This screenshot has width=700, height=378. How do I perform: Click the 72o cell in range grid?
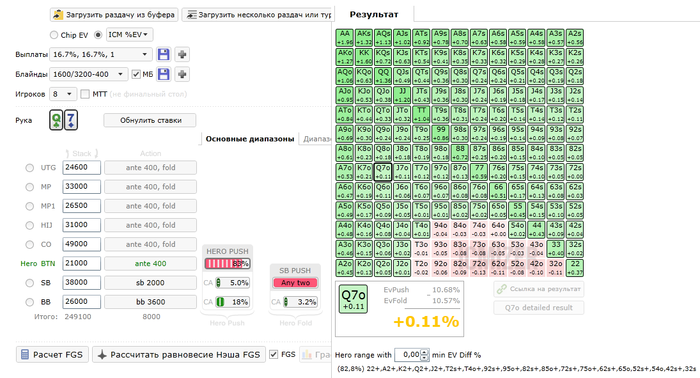click(479, 268)
